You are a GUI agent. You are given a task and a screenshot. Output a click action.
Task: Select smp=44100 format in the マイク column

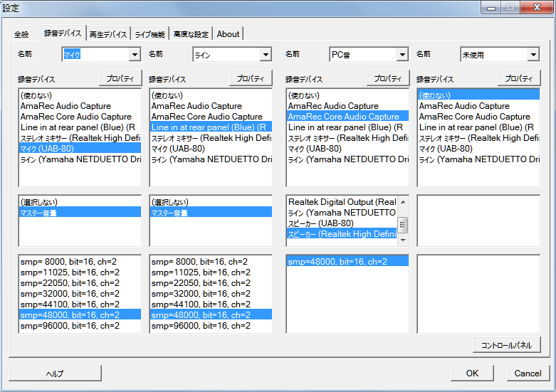tap(80, 304)
